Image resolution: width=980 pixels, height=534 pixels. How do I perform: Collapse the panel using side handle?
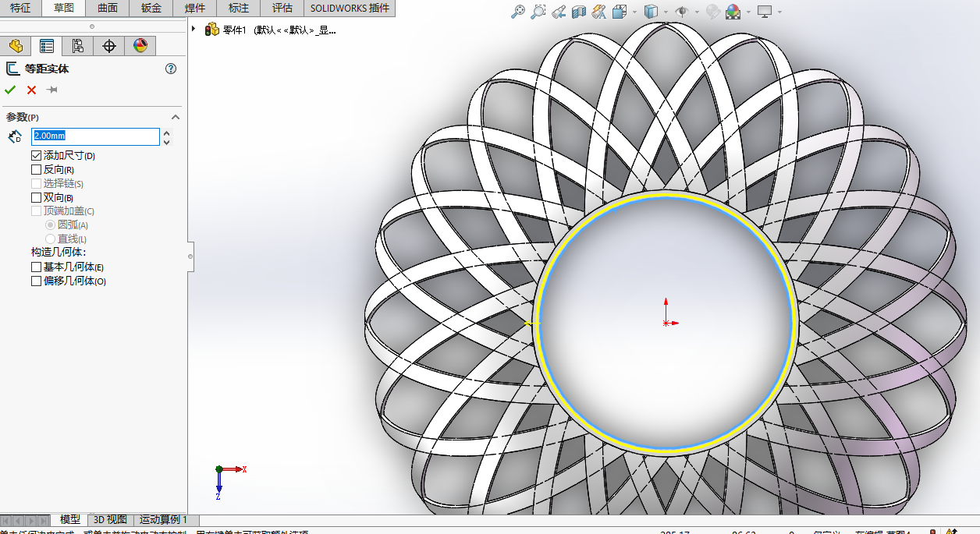[x=190, y=256]
